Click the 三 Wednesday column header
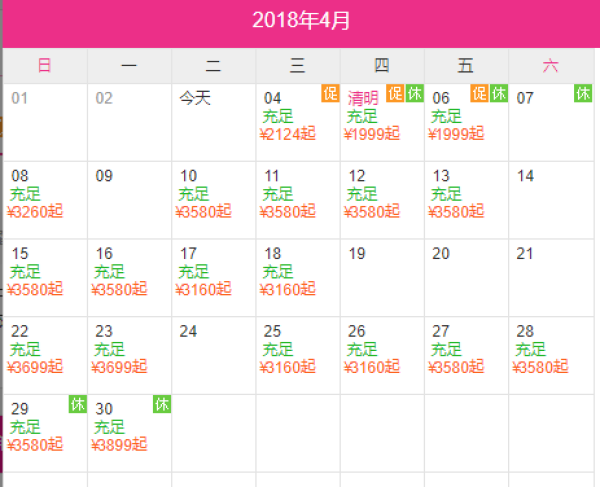The height and width of the screenshot is (487, 600). (298, 66)
